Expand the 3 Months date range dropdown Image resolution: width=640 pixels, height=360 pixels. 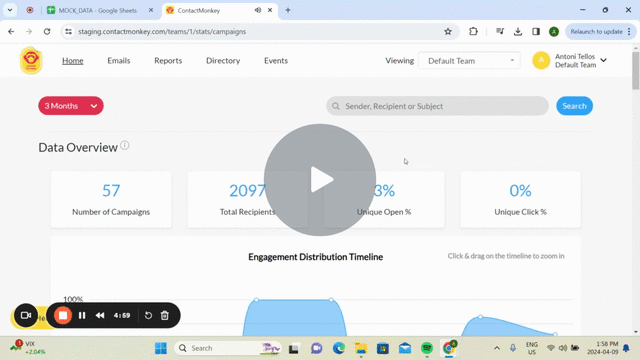tap(71, 106)
